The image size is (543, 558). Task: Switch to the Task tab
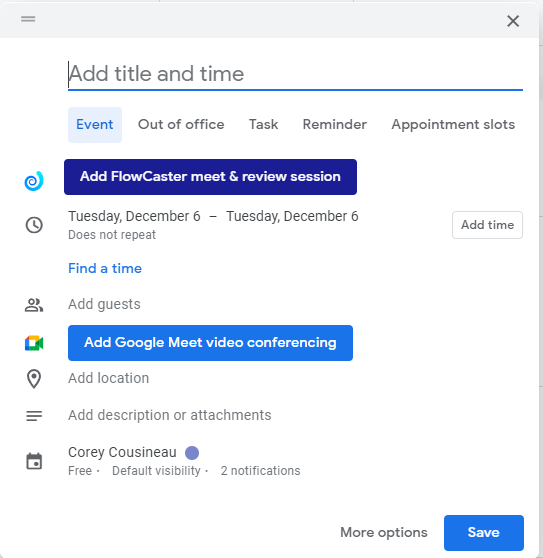click(x=263, y=125)
